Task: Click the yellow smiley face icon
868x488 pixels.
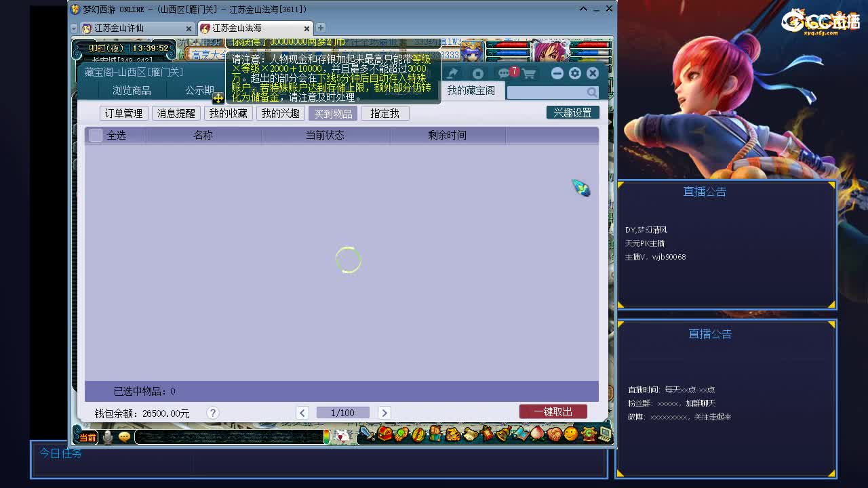Action: pyautogui.click(x=571, y=434)
